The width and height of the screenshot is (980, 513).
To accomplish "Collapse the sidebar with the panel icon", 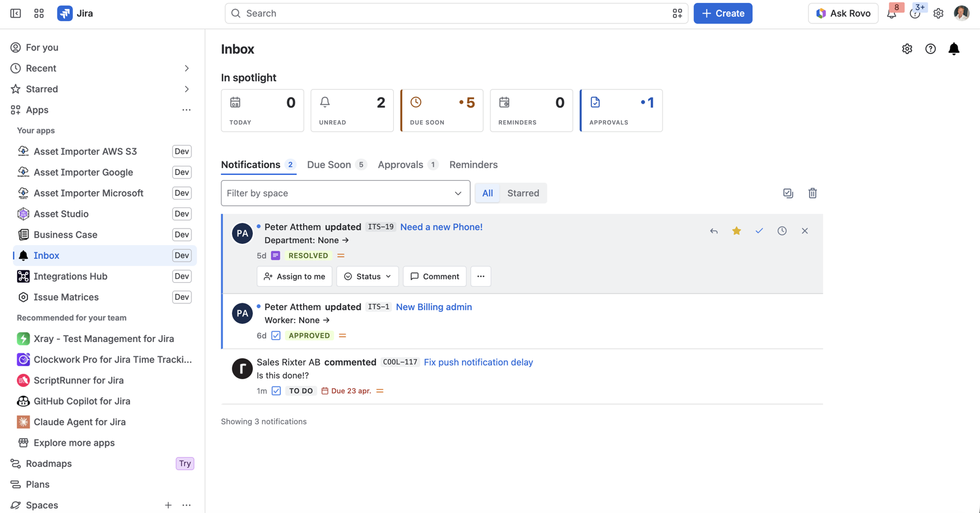I will point(15,13).
